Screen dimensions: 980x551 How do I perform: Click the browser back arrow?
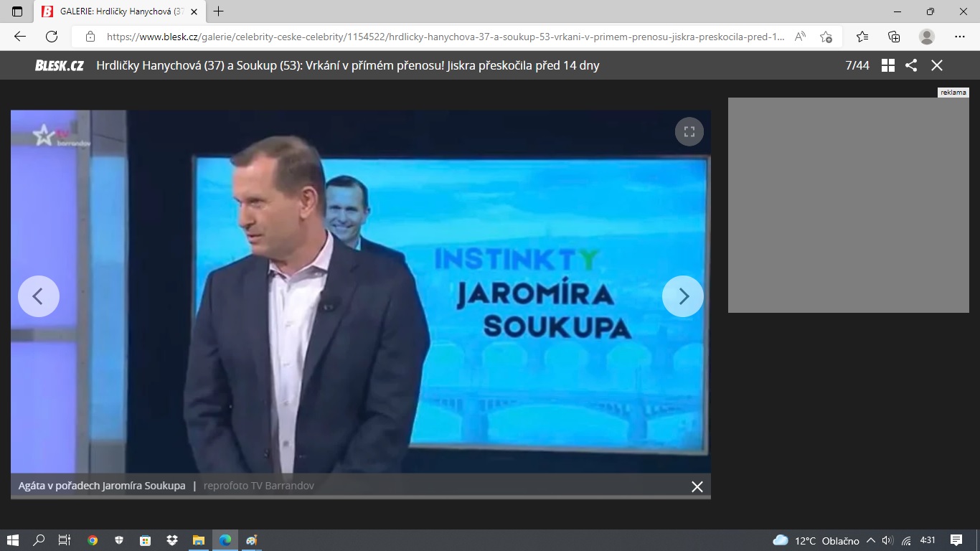(20, 37)
